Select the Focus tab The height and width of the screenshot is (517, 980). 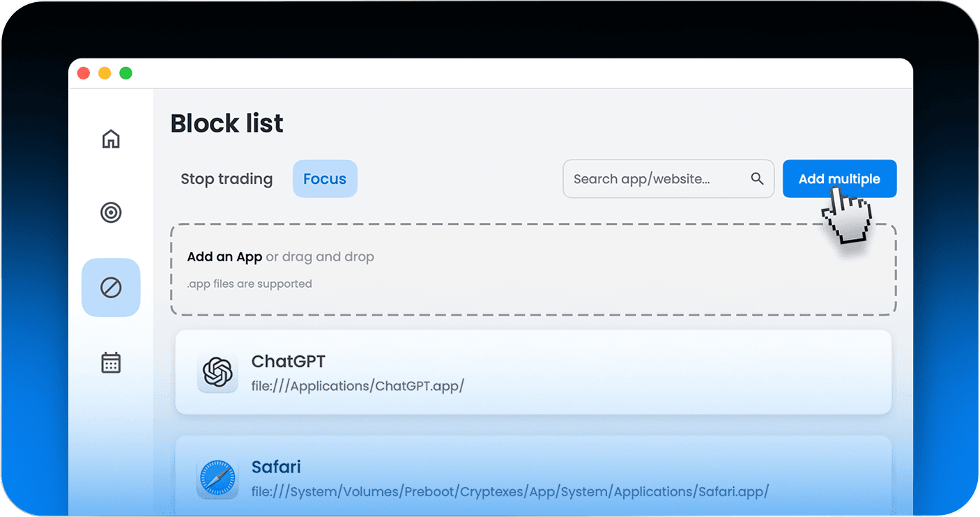click(x=325, y=179)
